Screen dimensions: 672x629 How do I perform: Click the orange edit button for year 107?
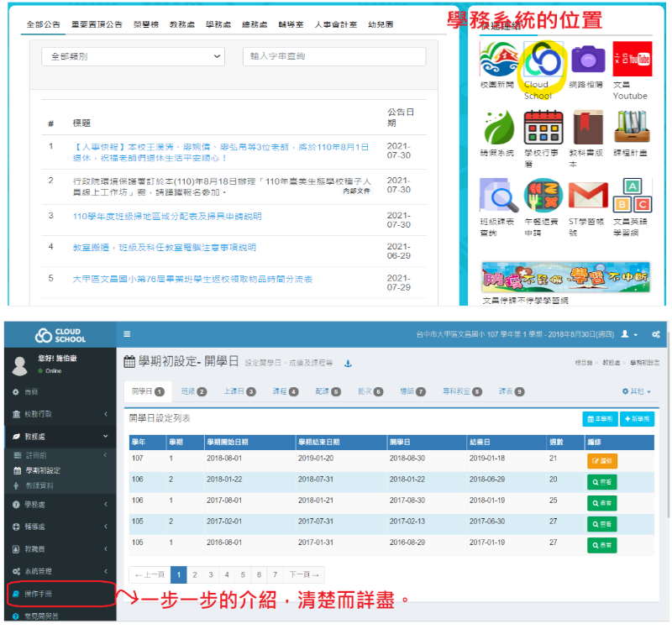tap(601, 460)
